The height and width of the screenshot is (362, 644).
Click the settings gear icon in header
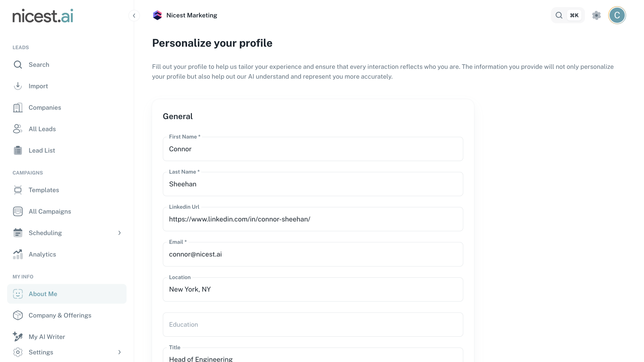596,15
